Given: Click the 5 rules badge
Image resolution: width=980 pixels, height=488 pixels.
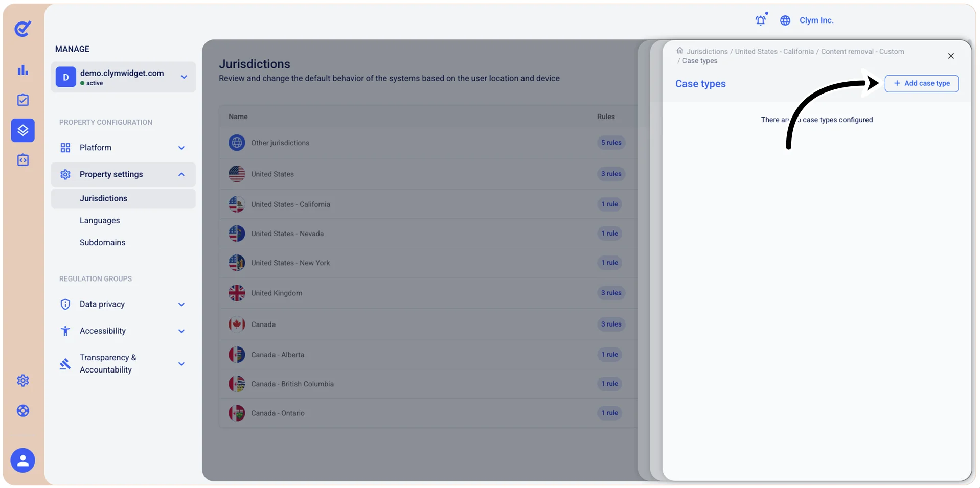Looking at the screenshot, I should (611, 143).
